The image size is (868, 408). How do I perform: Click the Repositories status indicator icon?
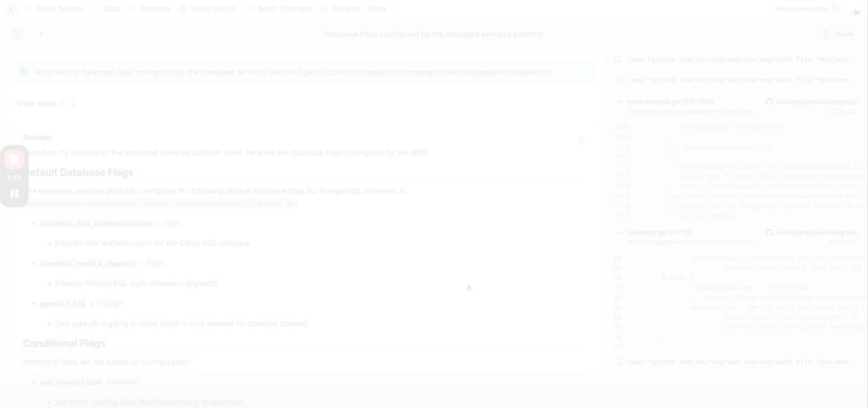(836, 9)
